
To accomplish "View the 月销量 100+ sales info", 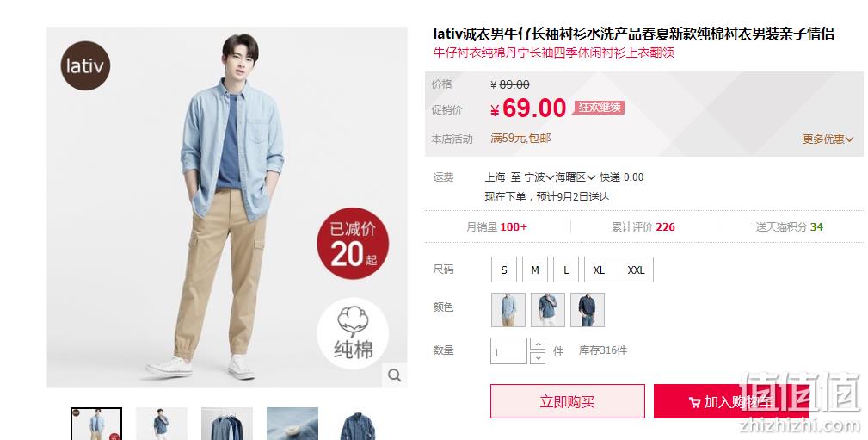I will click(x=496, y=226).
